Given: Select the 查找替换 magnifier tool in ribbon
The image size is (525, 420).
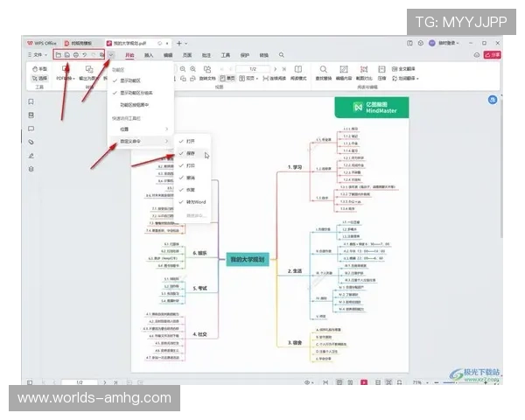Looking at the screenshot, I should [322, 69].
